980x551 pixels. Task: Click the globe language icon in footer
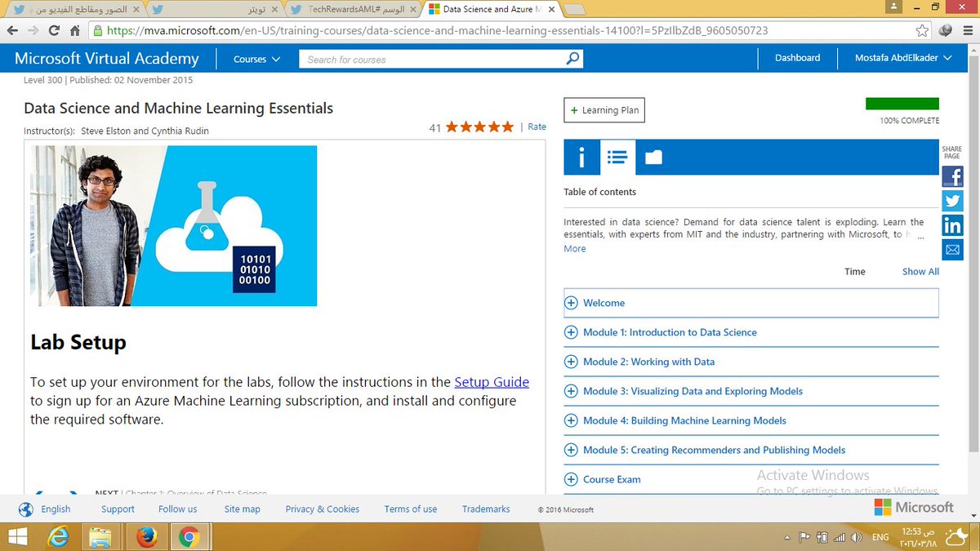[x=26, y=509]
